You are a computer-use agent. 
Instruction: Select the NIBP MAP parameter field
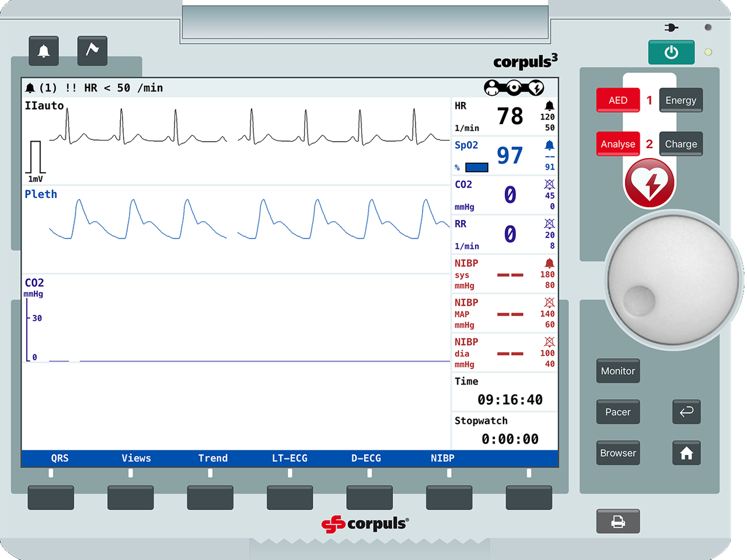point(505,313)
